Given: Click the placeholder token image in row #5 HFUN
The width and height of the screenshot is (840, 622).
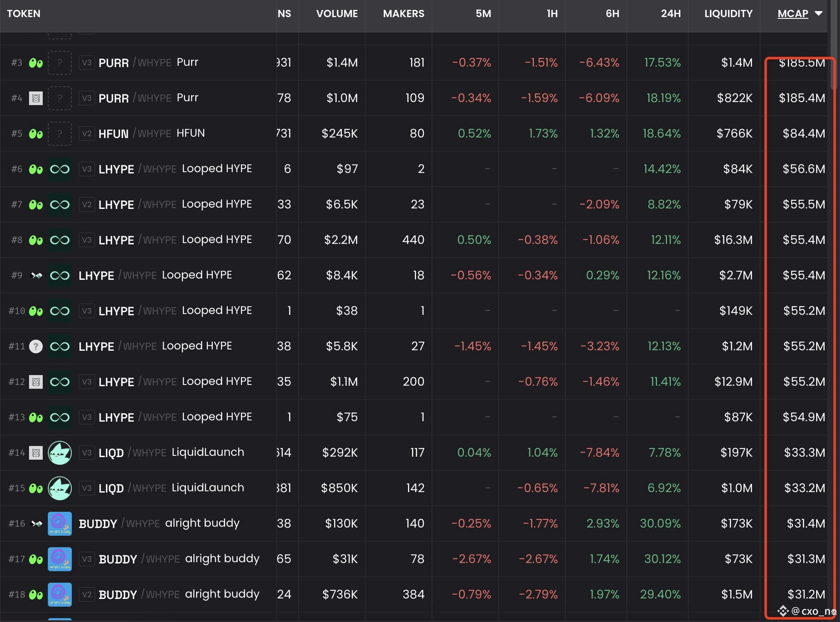Looking at the screenshot, I should point(59,134).
